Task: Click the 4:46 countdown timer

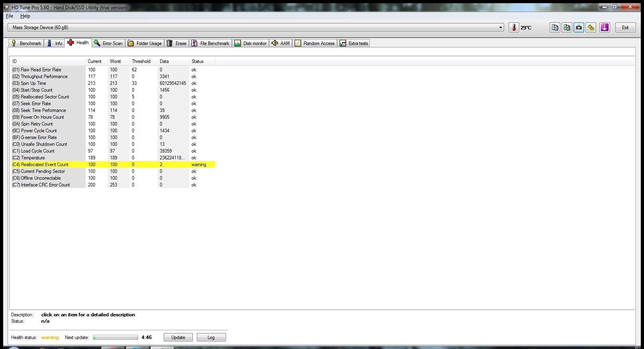Action: point(146,337)
